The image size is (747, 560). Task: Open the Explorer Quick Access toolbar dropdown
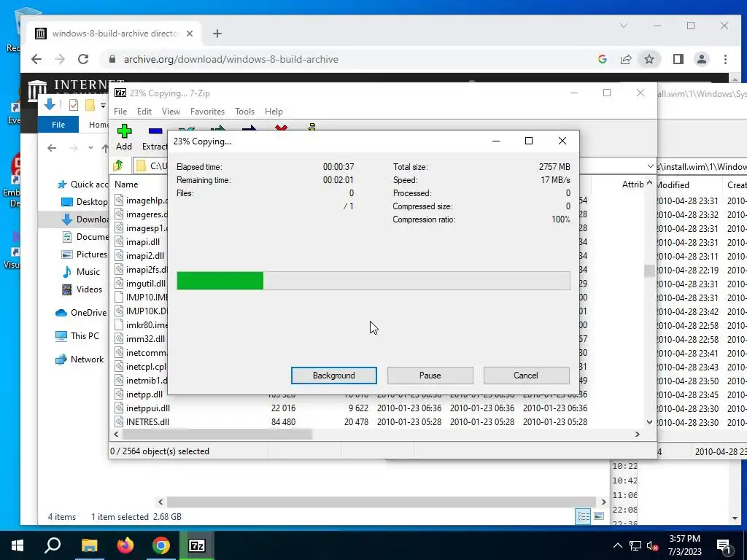(x=103, y=105)
